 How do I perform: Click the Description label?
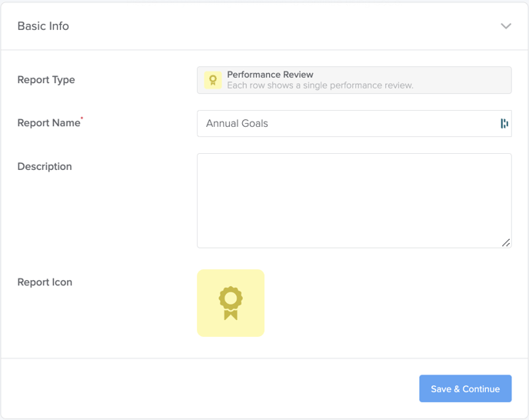tap(45, 166)
